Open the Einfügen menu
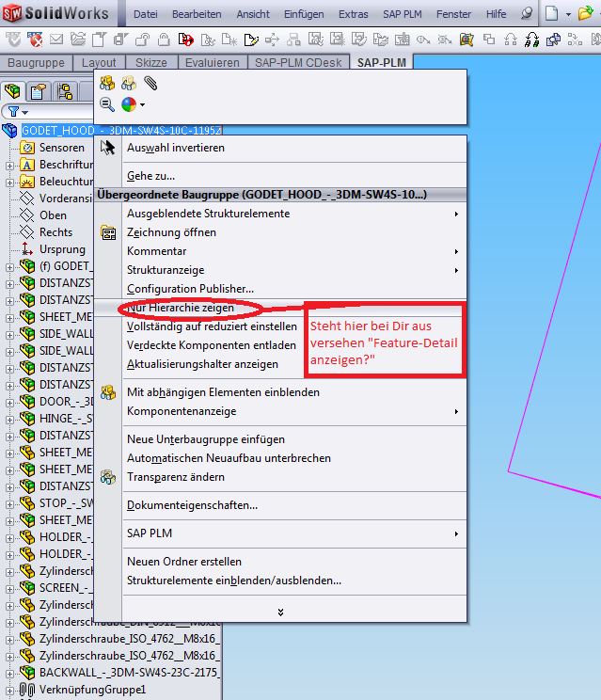This screenshot has height=700, width=601. click(304, 14)
